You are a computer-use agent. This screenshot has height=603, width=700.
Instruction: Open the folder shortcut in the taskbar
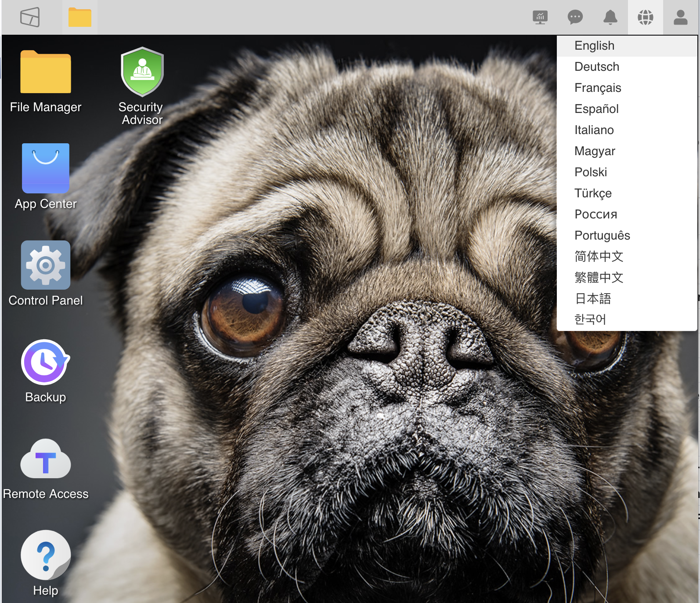click(x=79, y=18)
